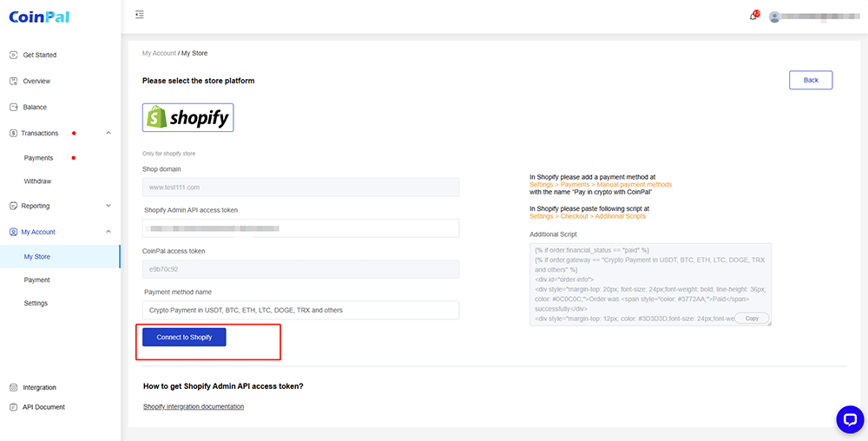Open the notifications bell
Image resolution: width=868 pixels, height=441 pixels.
753,16
